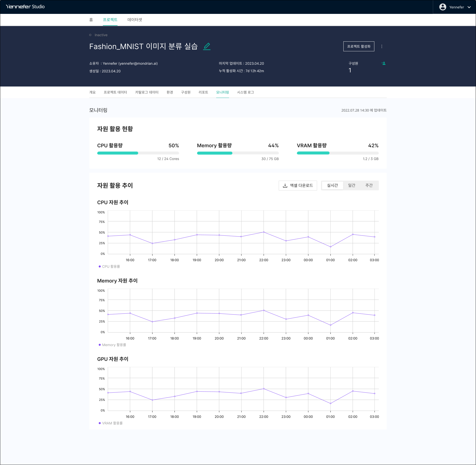
Task: Go to 홈 in top navigation
Action: click(91, 20)
